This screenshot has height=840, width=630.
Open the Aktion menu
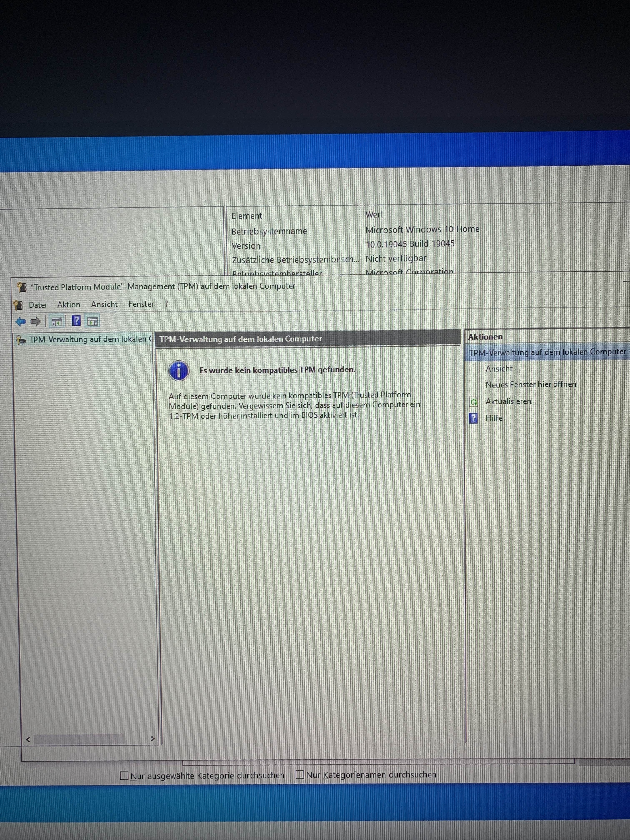69,305
